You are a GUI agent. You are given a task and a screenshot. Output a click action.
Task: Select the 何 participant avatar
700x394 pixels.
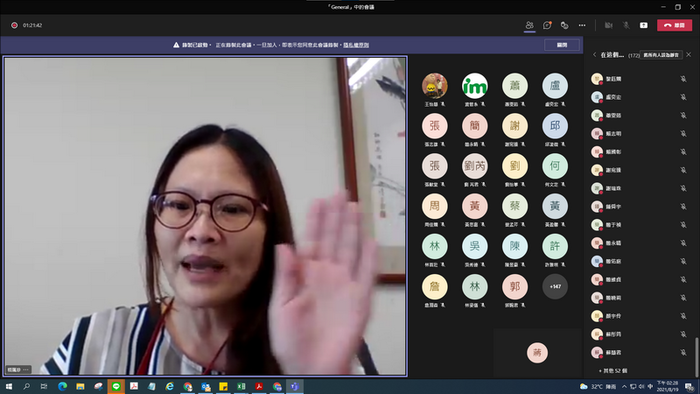pyautogui.click(x=555, y=166)
